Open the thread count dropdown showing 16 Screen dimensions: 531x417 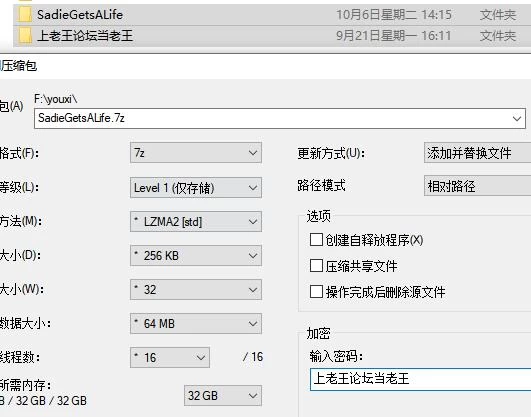170,357
